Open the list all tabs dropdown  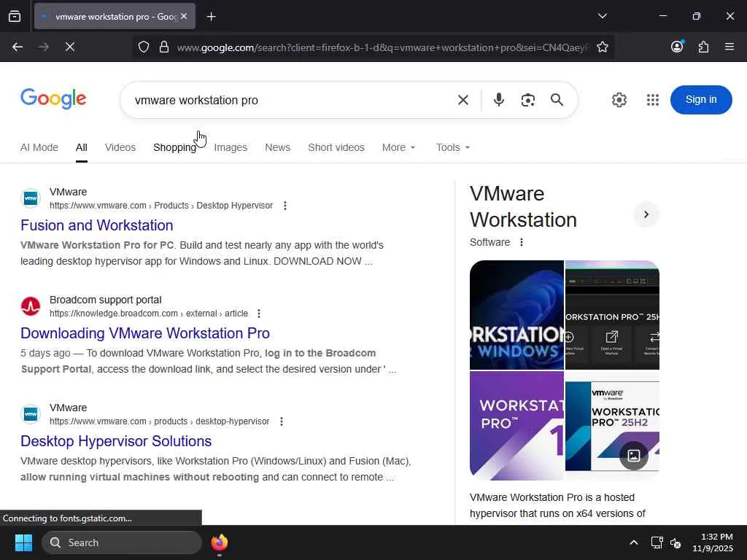tap(602, 16)
